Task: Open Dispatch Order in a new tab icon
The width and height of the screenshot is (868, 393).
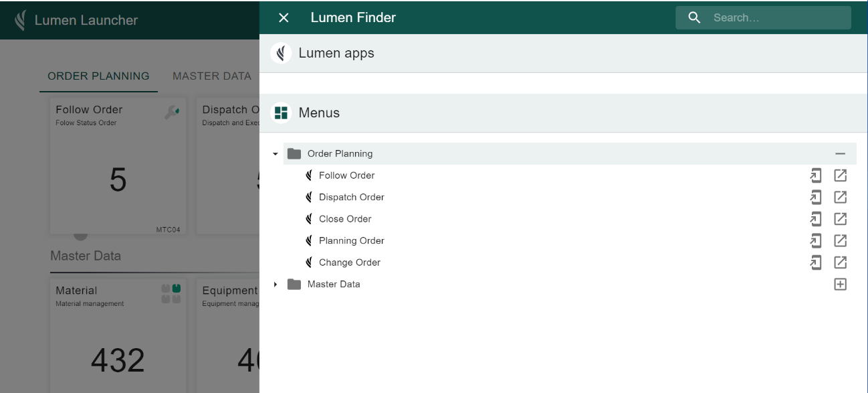Action: point(840,198)
